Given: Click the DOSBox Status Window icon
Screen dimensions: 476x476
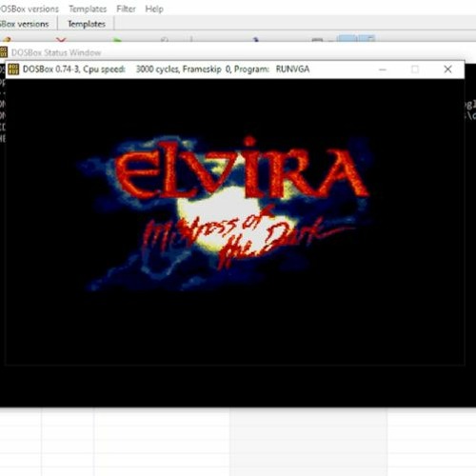Looking at the screenshot, I should click(x=3, y=52).
